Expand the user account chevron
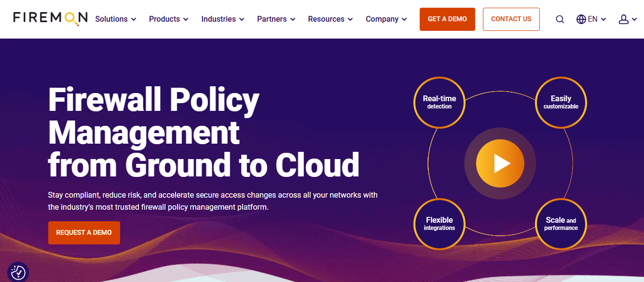The height and width of the screenshot is (282, 644). click(634, 20)
